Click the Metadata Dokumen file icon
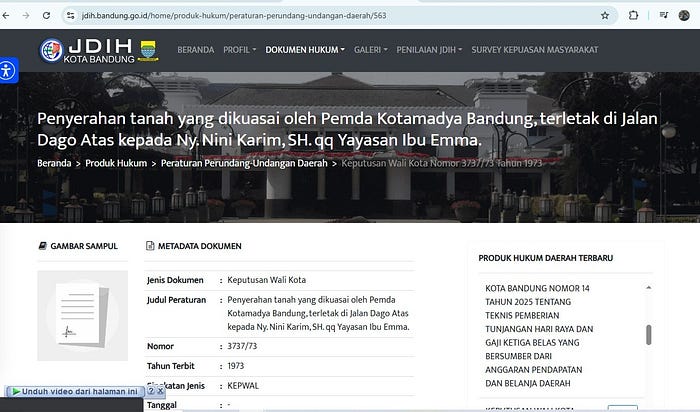This screenshot has width=700, height=412. (x=150, y=246)
